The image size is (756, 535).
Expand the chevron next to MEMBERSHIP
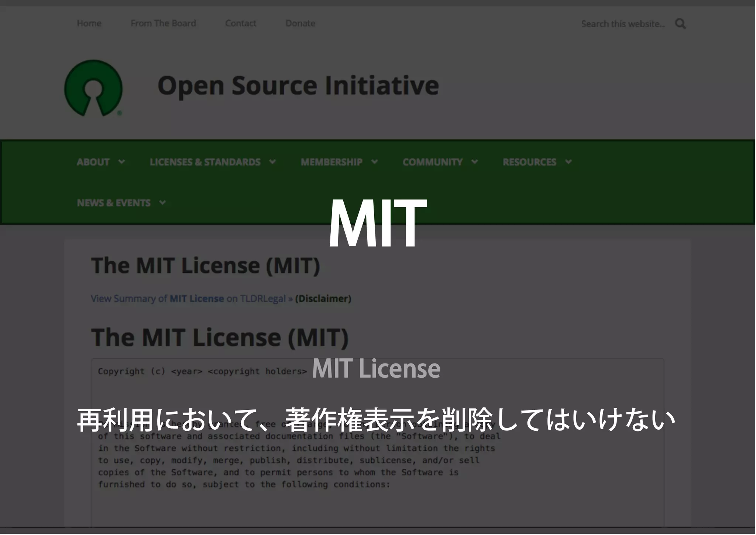tap(375, 162)
